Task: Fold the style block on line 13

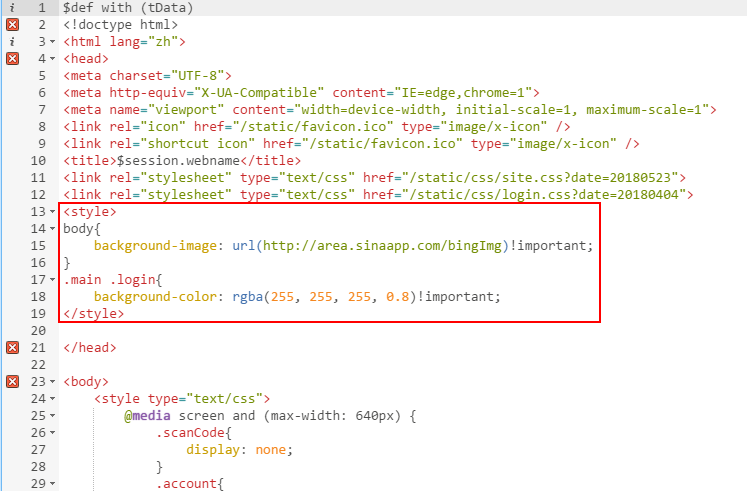Action: tap(52, 212)
